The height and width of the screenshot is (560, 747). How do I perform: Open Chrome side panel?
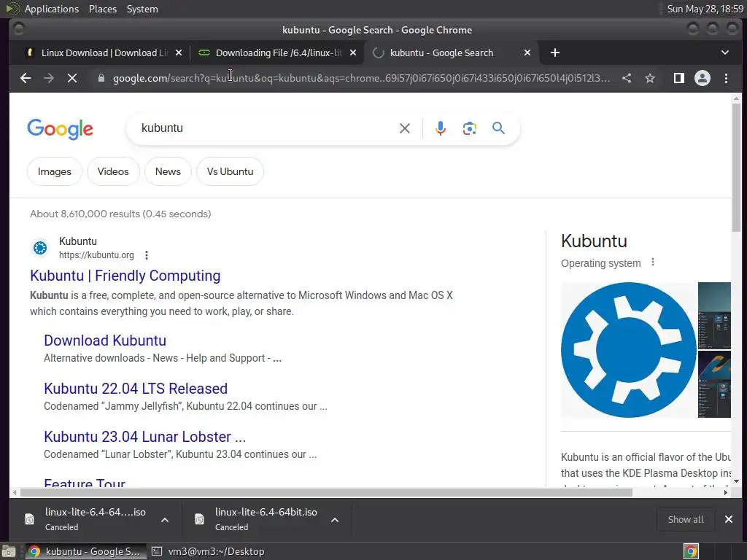679,78
